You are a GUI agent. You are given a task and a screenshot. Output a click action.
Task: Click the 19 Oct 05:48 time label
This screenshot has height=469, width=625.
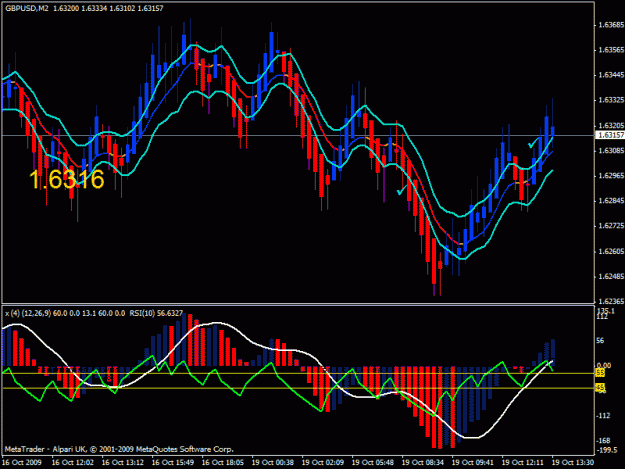point(373,463)
